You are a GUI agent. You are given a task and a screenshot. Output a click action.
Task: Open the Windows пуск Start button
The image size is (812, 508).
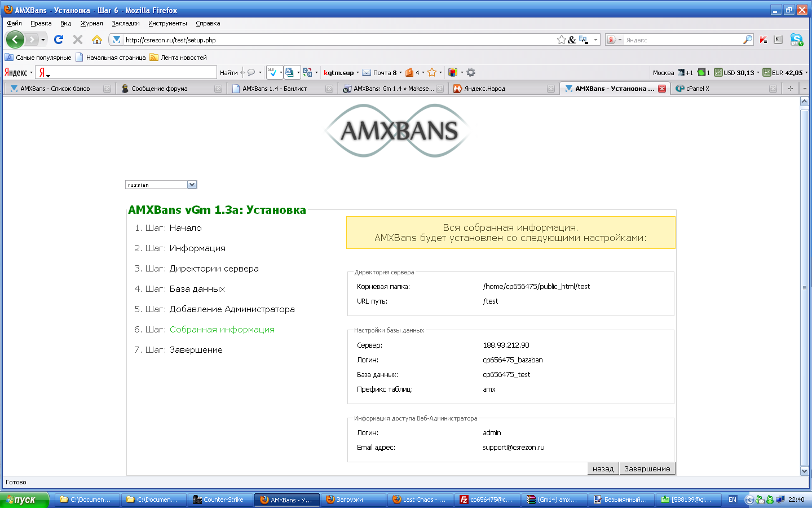tap(25, 500)
